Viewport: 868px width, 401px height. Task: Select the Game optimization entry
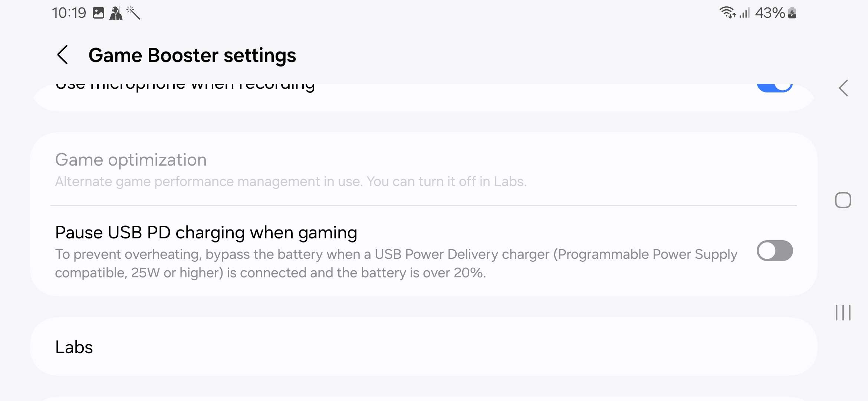click(x=131, y=160)
